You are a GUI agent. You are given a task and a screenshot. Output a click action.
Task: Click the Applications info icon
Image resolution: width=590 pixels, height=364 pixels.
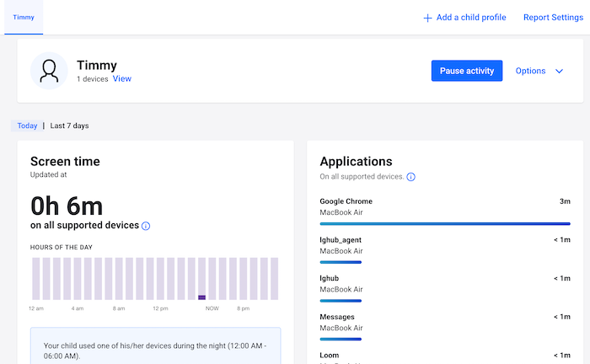tap(411, 177)
